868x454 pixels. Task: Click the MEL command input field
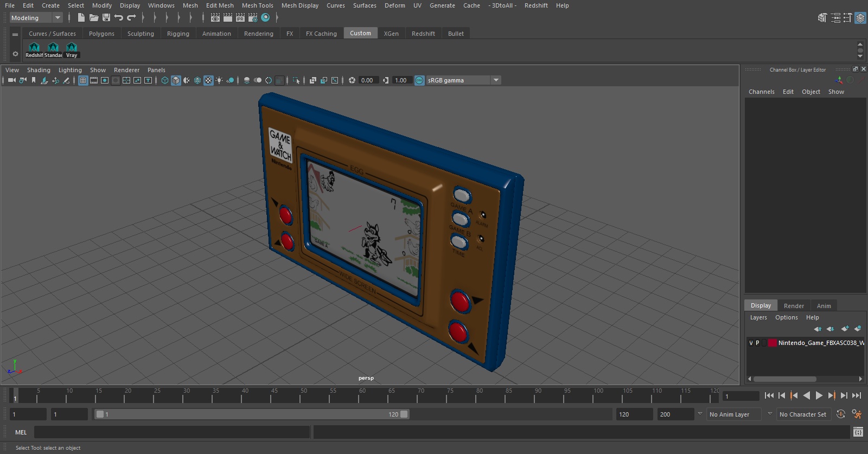tap(172, 432)
